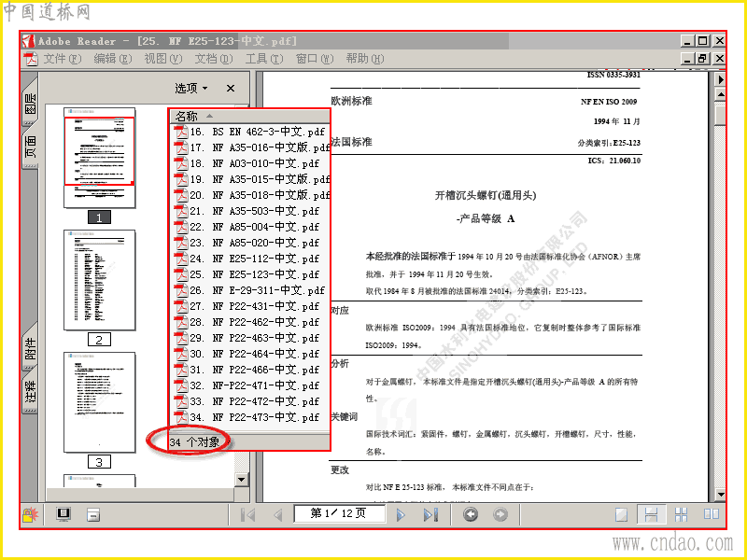Go to last page button

coord(430,515)
